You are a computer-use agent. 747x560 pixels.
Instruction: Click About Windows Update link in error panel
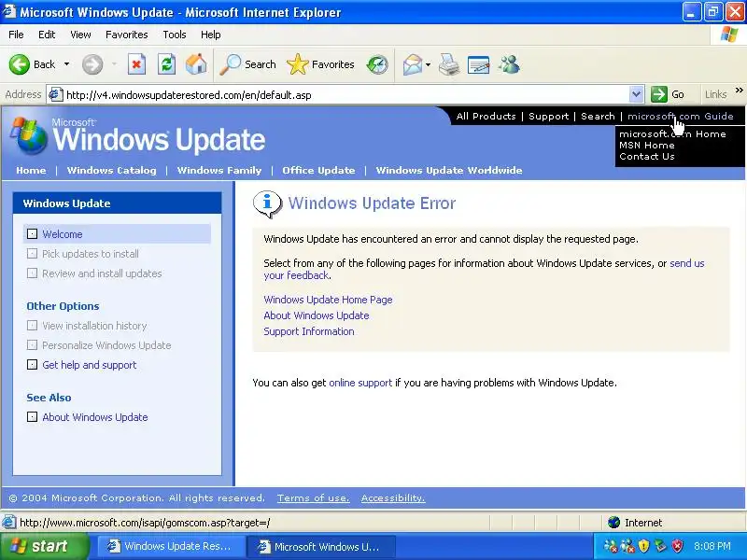click(317, 315)
